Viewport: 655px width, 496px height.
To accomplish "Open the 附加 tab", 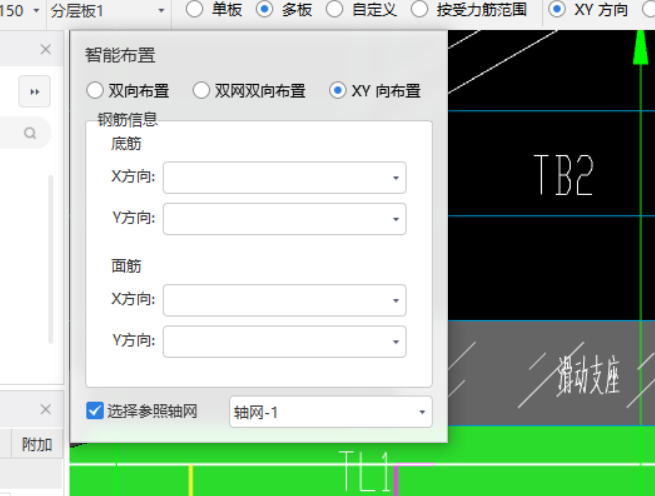I will pyautogui.click(x=37, y=444).
